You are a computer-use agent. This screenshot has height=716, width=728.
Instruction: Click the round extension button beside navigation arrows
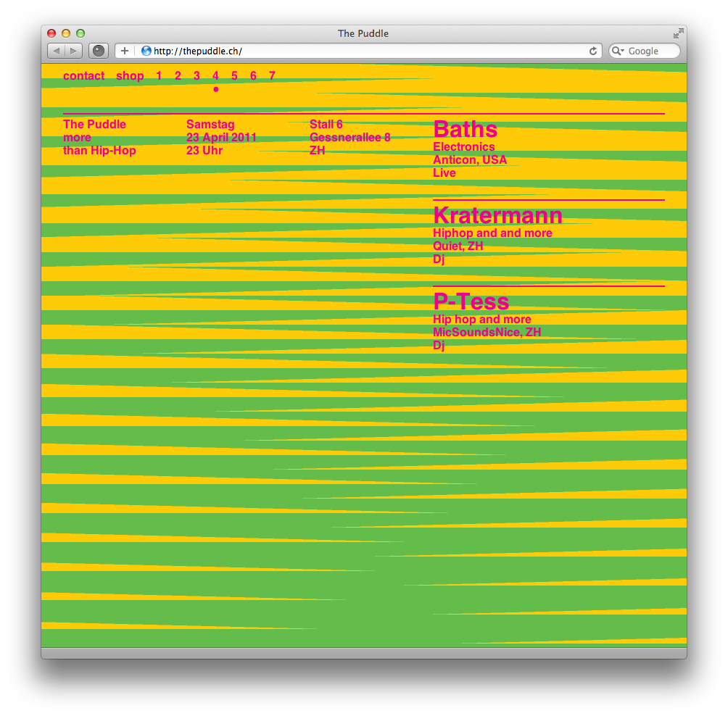click(x=98, y=51)
